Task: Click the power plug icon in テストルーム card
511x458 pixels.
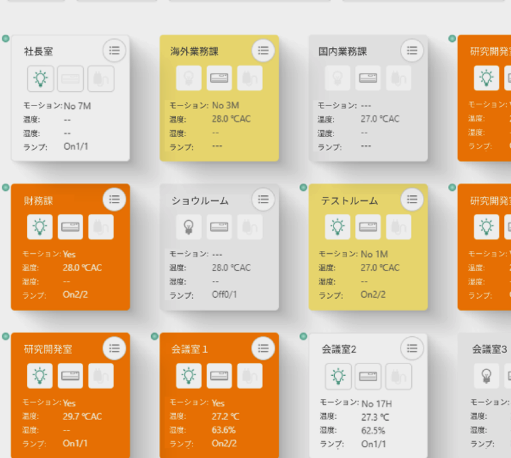Action: [x=398, y=227]
